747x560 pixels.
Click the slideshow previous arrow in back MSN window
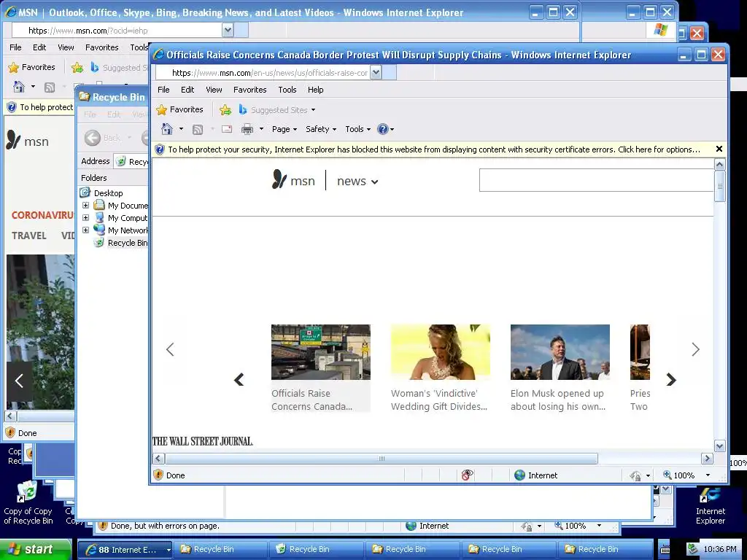19,381
